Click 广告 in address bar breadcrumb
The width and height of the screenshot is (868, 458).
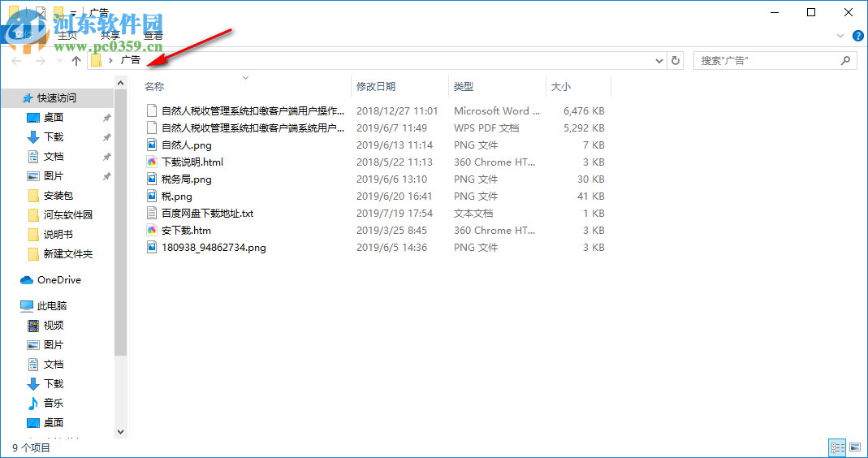coord(131,60)
